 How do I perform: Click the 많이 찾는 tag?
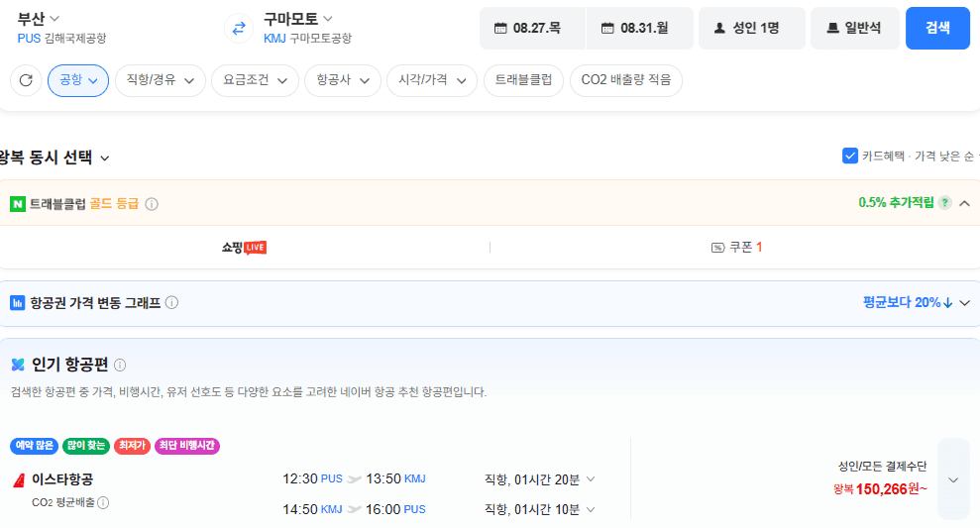pyautogui.click(x=86, y=446)
